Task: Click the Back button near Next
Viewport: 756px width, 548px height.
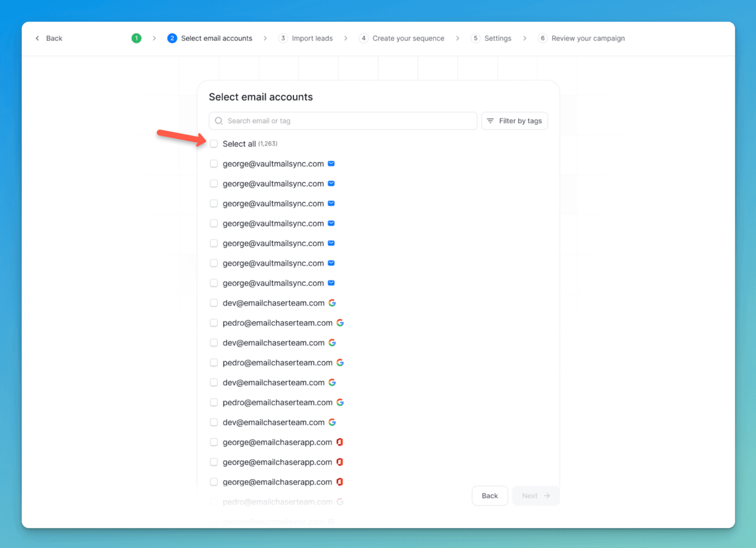Action: (x=489, y=496)
